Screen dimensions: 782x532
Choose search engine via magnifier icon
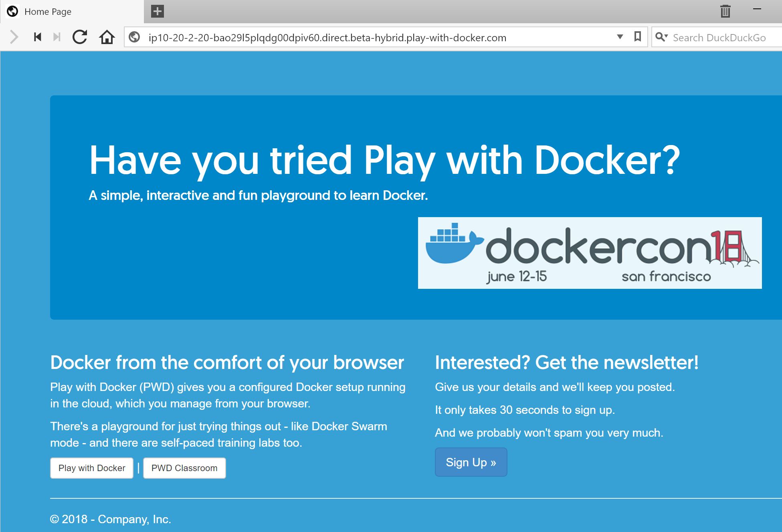[x=661, y=37]
